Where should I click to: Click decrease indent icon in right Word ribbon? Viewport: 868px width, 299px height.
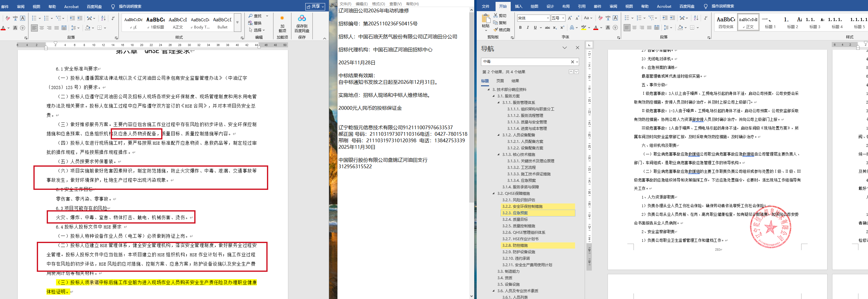[x=665, y=18]
